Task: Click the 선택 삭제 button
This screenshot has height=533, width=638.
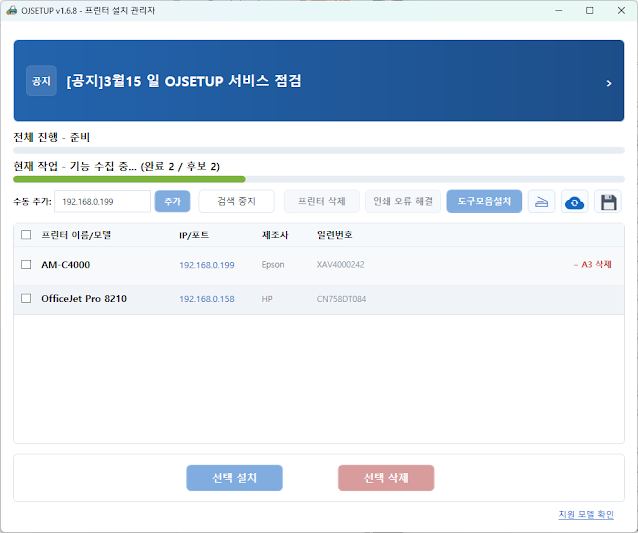Action: pyautogui.click(x=386, y=478)
